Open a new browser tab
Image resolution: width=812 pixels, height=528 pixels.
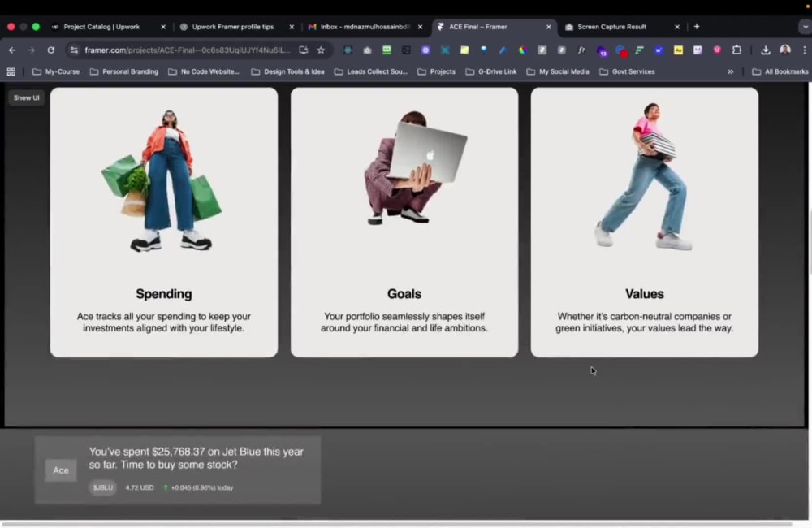coord(697,27)
